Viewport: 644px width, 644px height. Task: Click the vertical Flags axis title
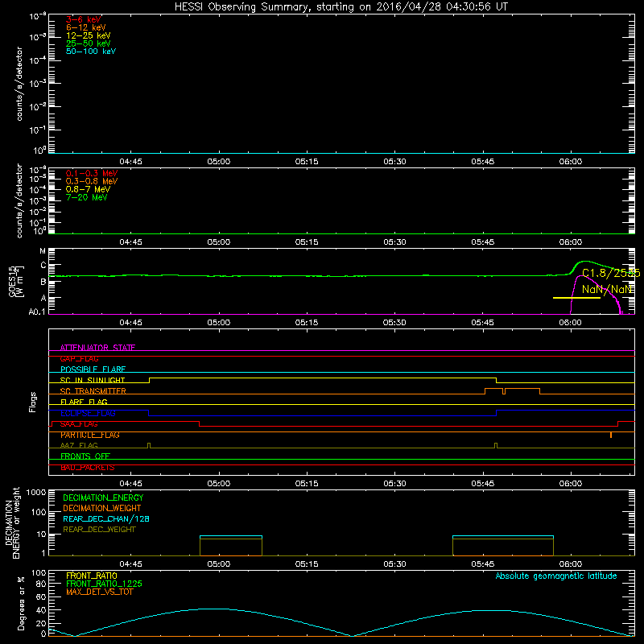[33, 402]
